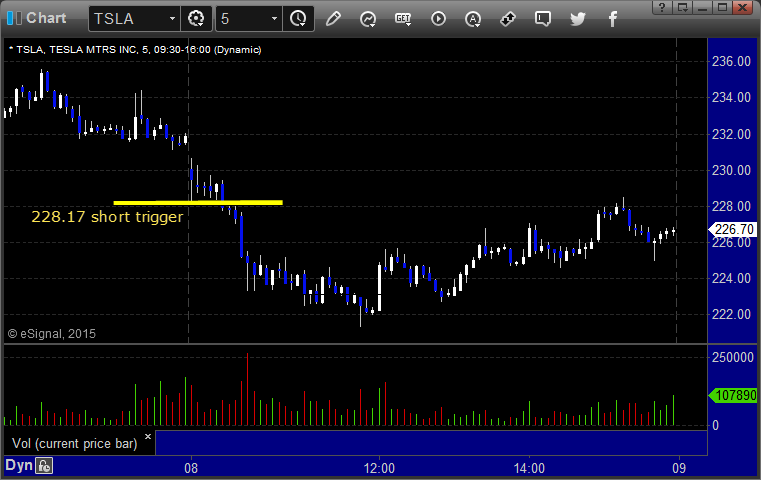The image size is (761, 480).
Task: Minimize the chart window
Action: pos(702,7)
